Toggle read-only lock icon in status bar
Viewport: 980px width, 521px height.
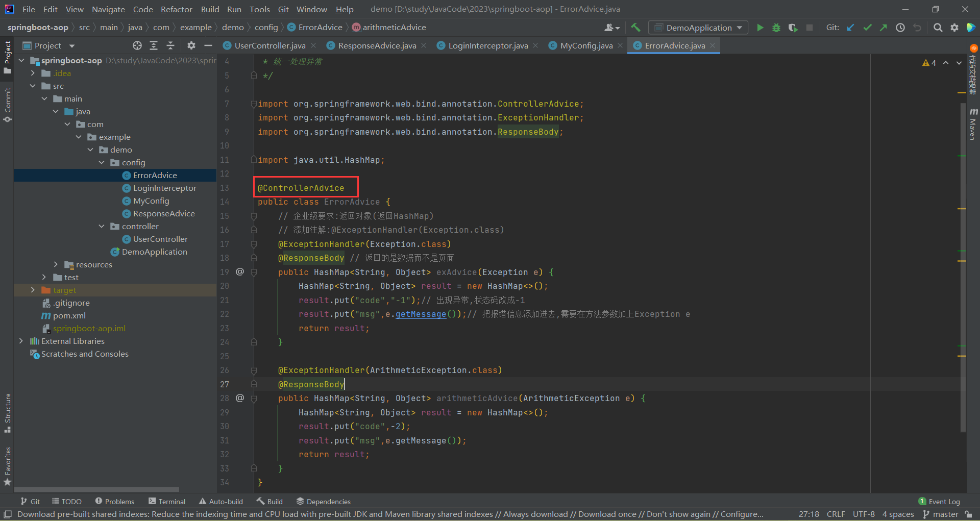(x=968, y=514)
